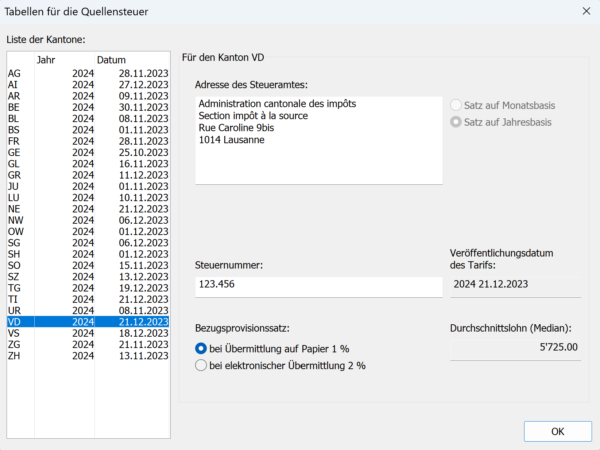Image resolution: width=600 pixels, height=450 pixels.
Task: Select canton GL row
Action: click(88, 163)
